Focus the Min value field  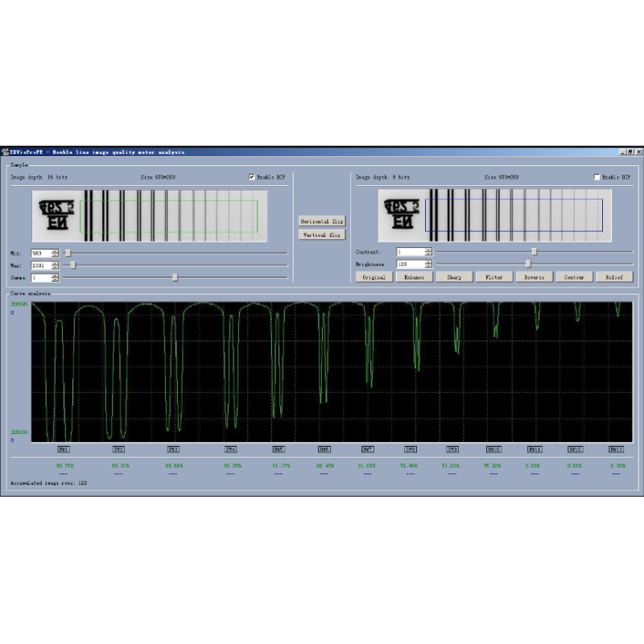click(x=42, y=254)
